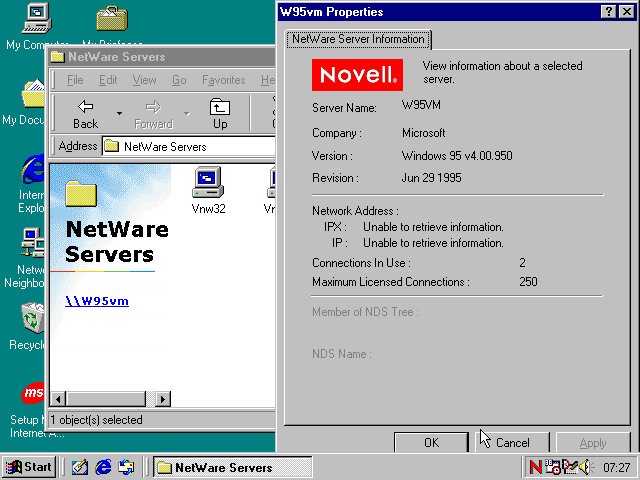Screen dimensions: 640x480
Task: Open the Edit menu in NetWare Servers
Action: tap(108, 80)
